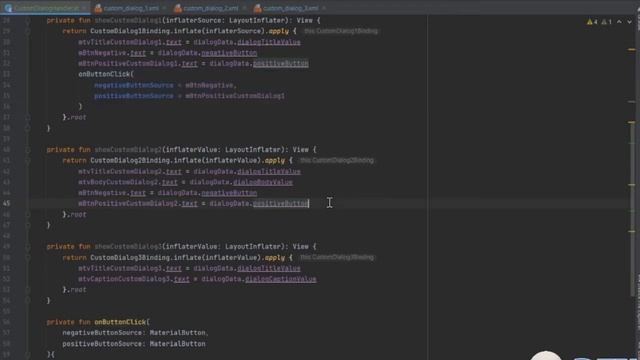This screenshot has width=640, height=360.
Task: Click fold end marker at line 47
Action: click(x=28, y=225)
